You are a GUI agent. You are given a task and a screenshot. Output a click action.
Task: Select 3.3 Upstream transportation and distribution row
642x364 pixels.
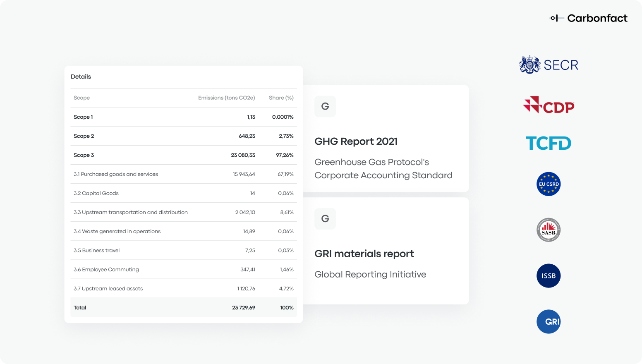tap(184, 212)
